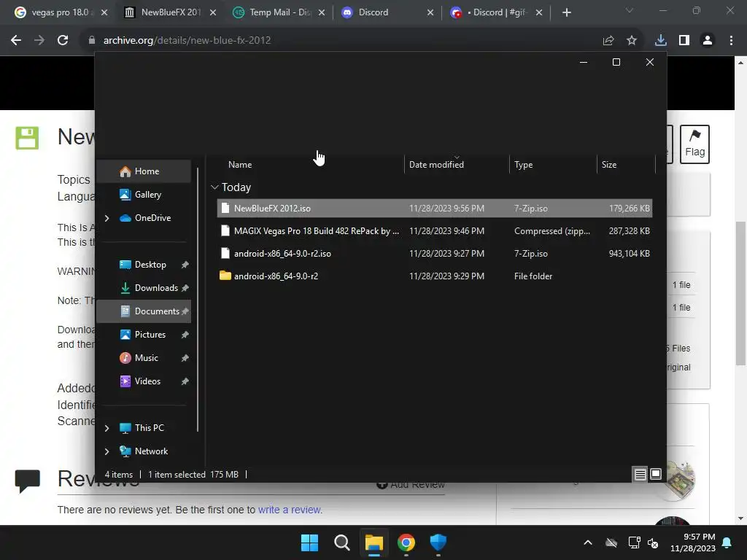747x560 pixels.
Task: Share this page icon in Chrome
Action: pyautogui.click(x=608, y=41)
